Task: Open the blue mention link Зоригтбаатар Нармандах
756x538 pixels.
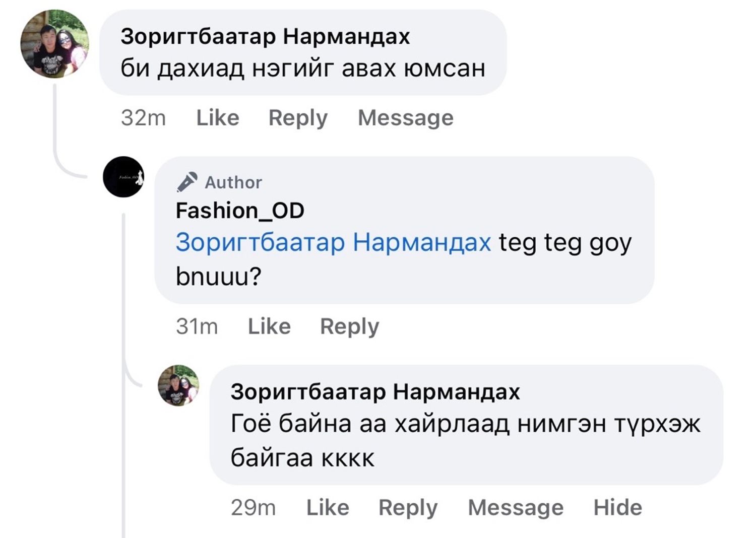Action: 333,242
